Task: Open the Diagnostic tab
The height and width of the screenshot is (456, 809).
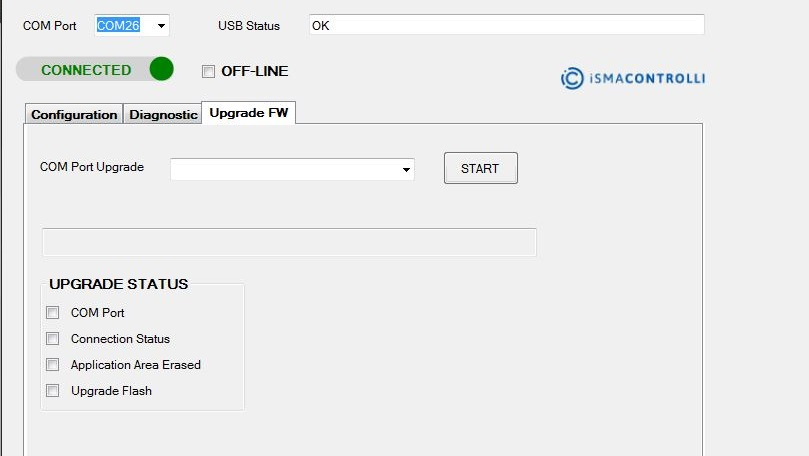Action: (163, 114)
